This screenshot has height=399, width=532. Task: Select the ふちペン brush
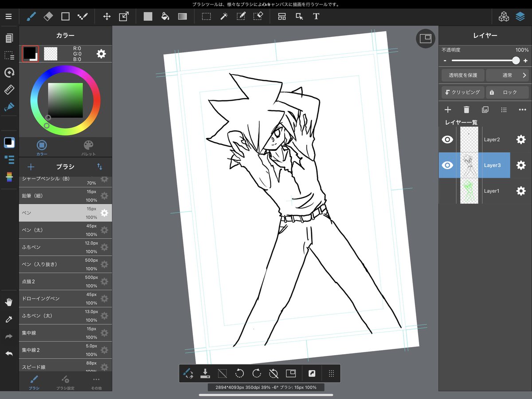65,247
